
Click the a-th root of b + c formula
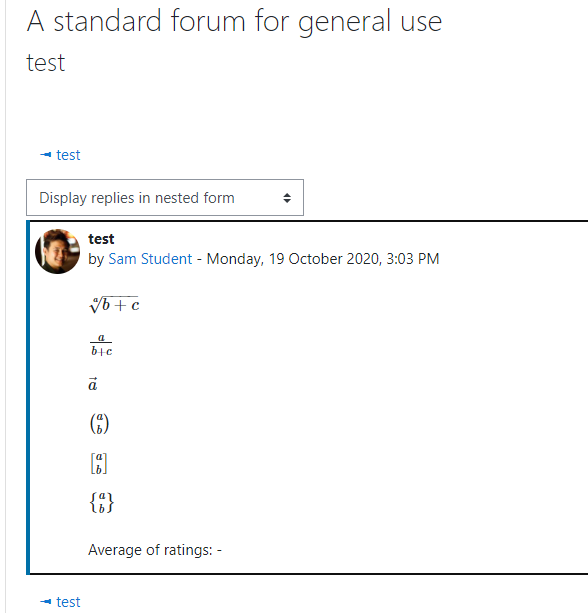click(x=114, y=305)
